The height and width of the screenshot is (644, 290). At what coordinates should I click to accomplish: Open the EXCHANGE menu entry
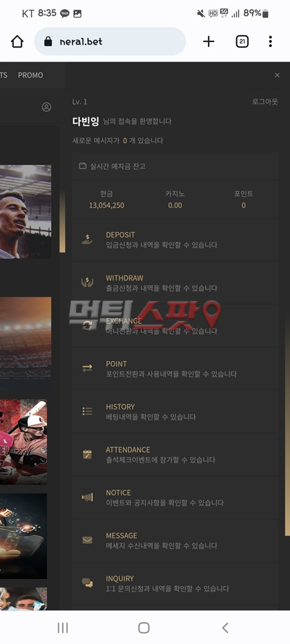click(175, 326)
